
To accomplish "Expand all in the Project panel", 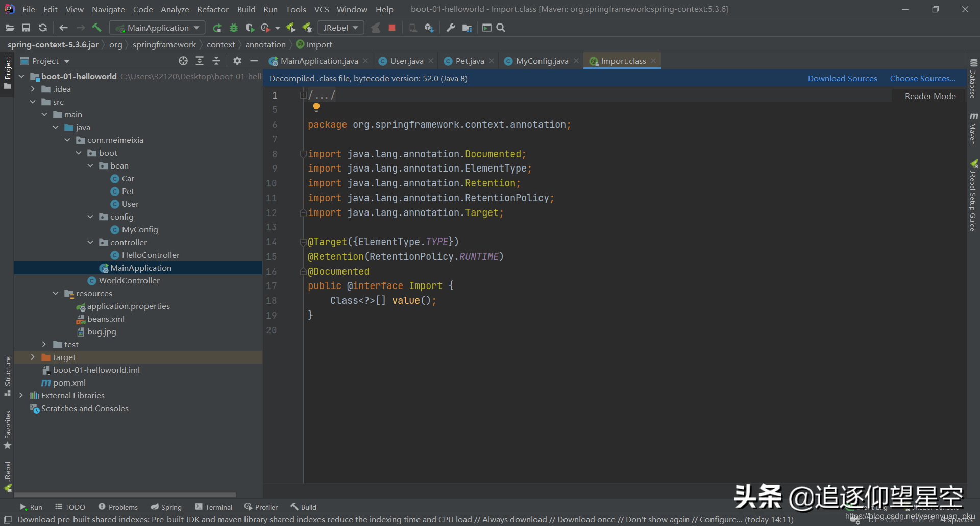I will pyautogui.click(x=200, y=61).
